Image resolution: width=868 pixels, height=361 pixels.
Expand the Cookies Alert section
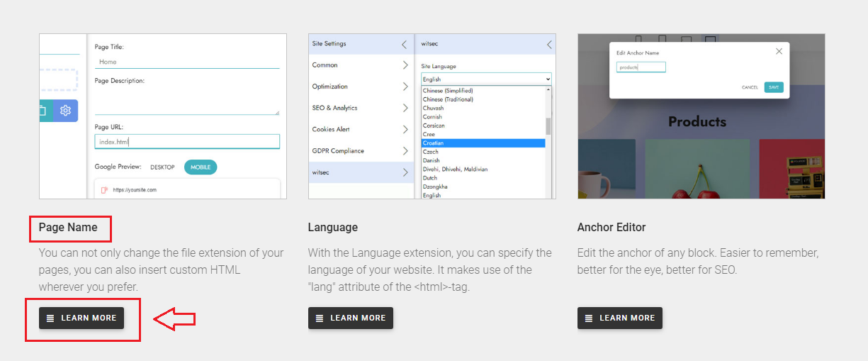(361, 130)
